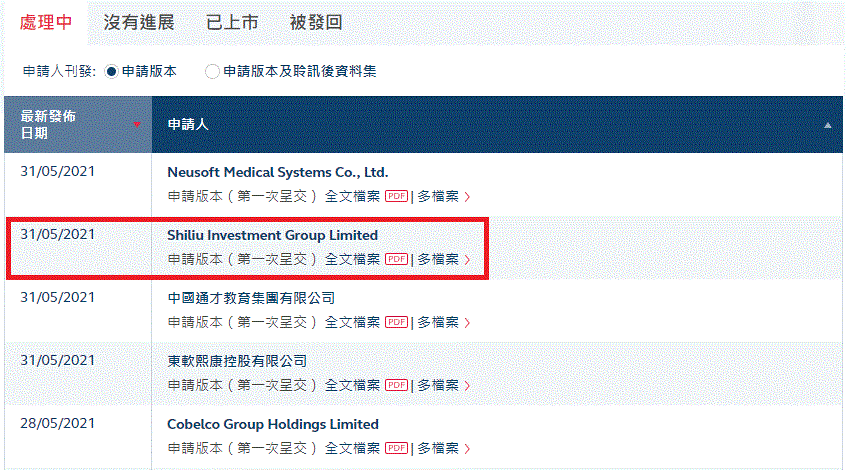Open the 被發回 tab
The image size is (846, 470).
tap(316, 22)
